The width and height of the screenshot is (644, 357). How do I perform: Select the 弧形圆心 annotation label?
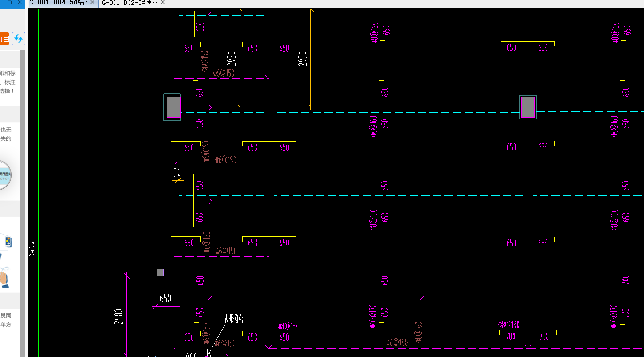(233, 319)
